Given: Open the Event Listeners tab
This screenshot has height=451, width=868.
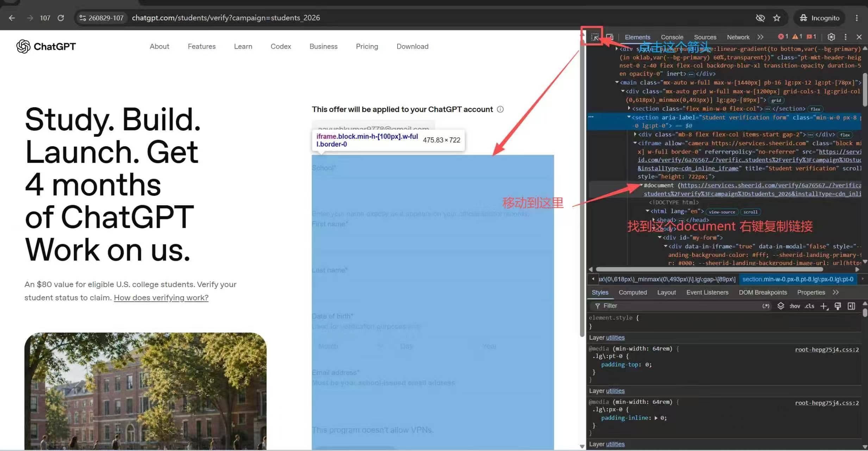Looking at the screenshot, I should tap(707, 292).
